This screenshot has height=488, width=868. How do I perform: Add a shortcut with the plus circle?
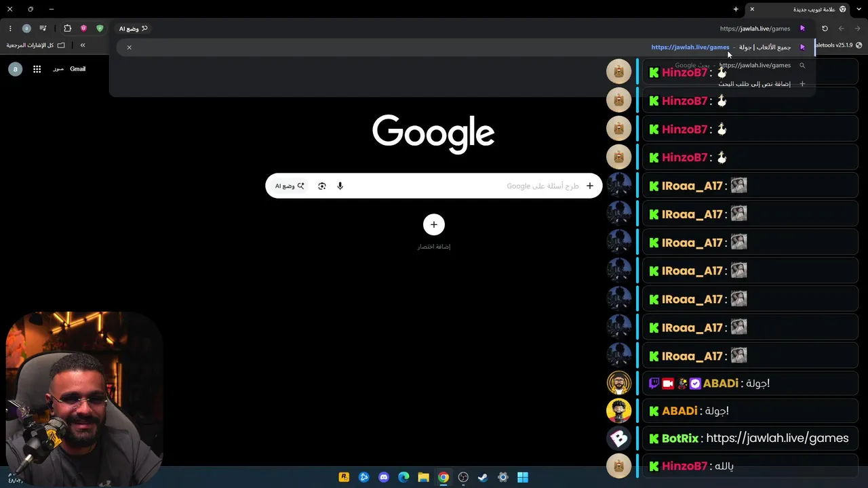[x=434, y=224]
